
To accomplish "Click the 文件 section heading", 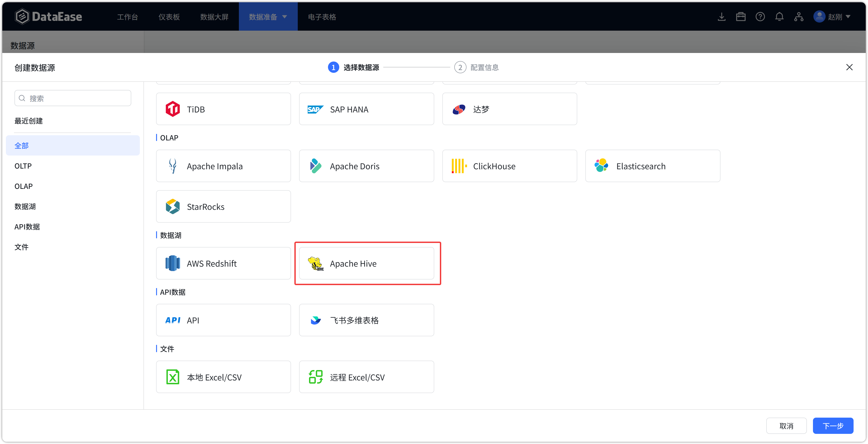I will 167,349.
